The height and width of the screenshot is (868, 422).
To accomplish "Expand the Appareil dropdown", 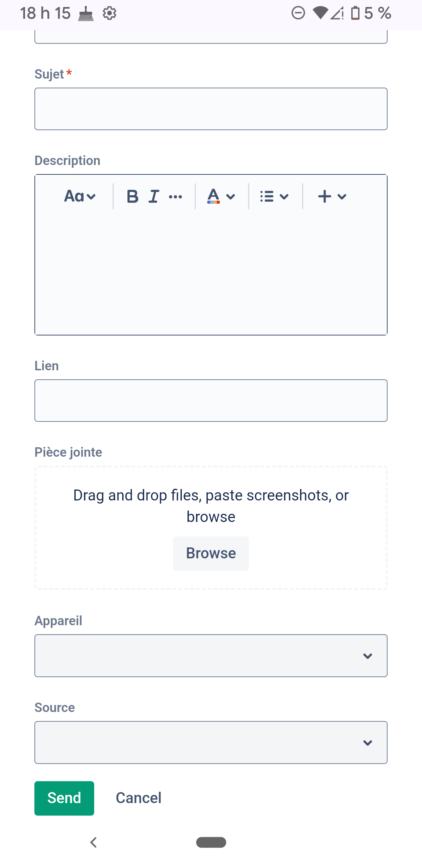I will pyautogui.click(x=211, y=656).
